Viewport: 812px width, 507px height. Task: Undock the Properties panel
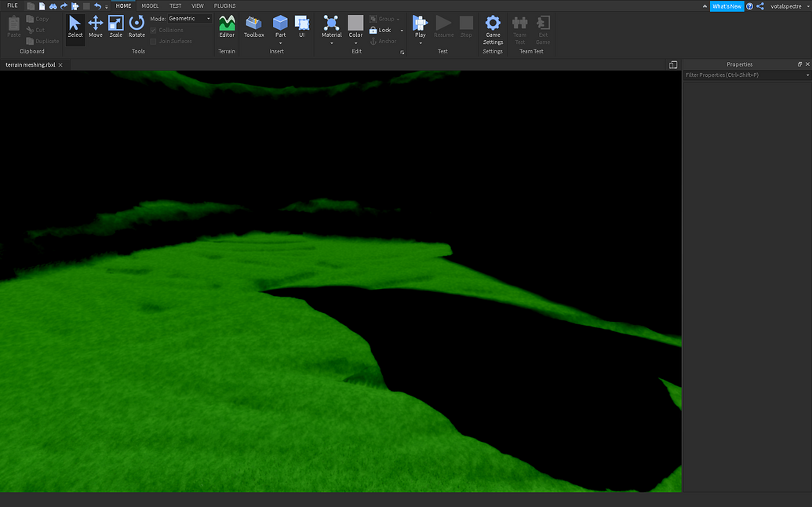pyautogui.click(x=799, y=64)
